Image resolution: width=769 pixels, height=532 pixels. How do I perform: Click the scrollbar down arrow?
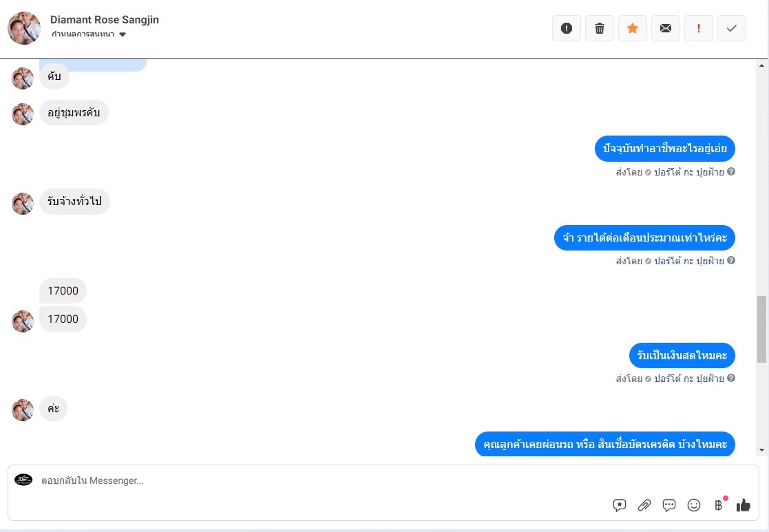coord(761,450)
